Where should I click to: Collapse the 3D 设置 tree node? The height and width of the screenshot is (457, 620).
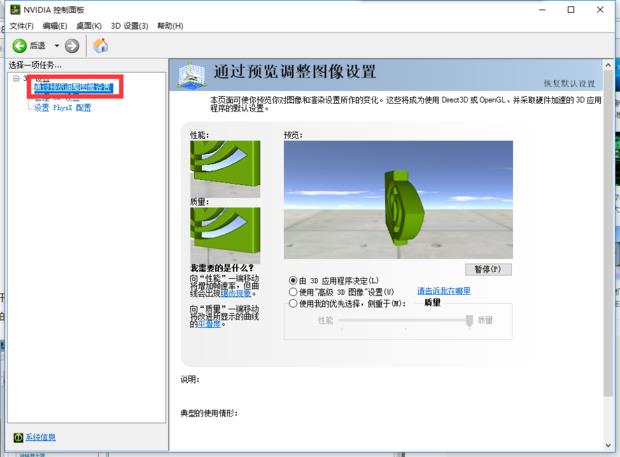coord(16,78)
